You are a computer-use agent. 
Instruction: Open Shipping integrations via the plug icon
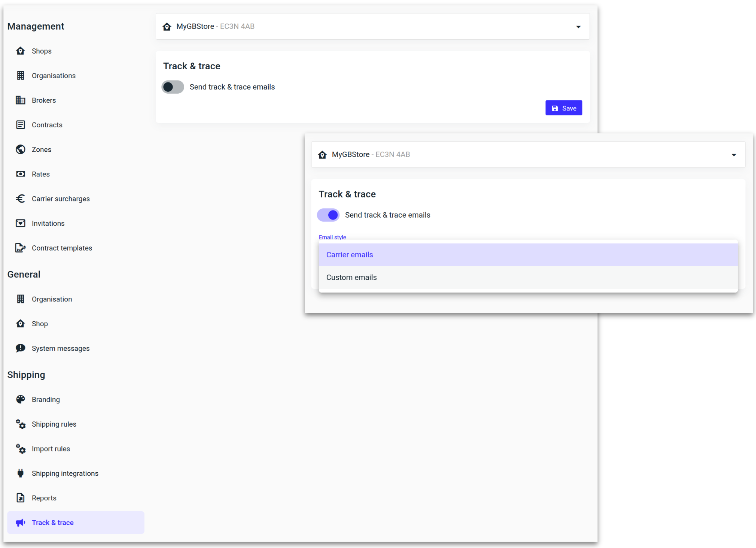pyautogui.click(x=21, y=473)
